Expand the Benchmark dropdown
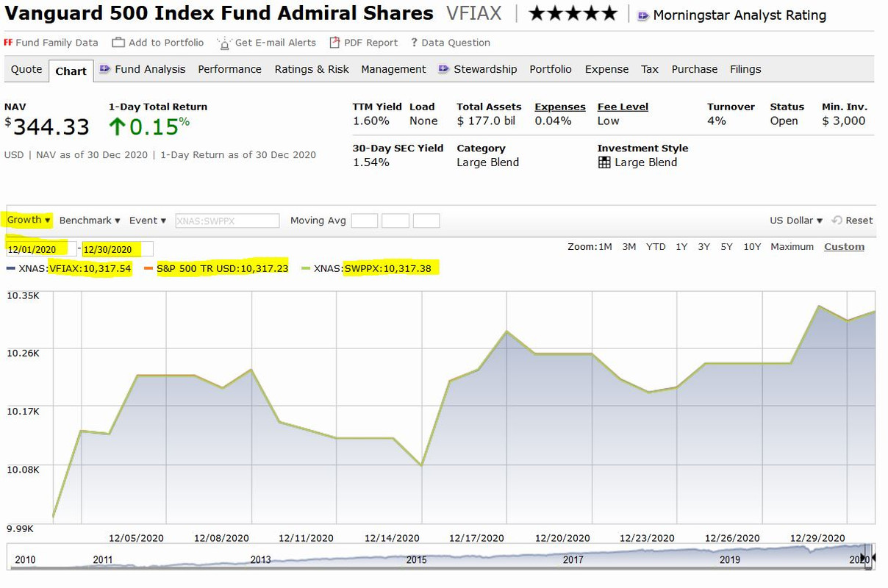Screen dimensions: 888x588 click(x=87, y=220)
